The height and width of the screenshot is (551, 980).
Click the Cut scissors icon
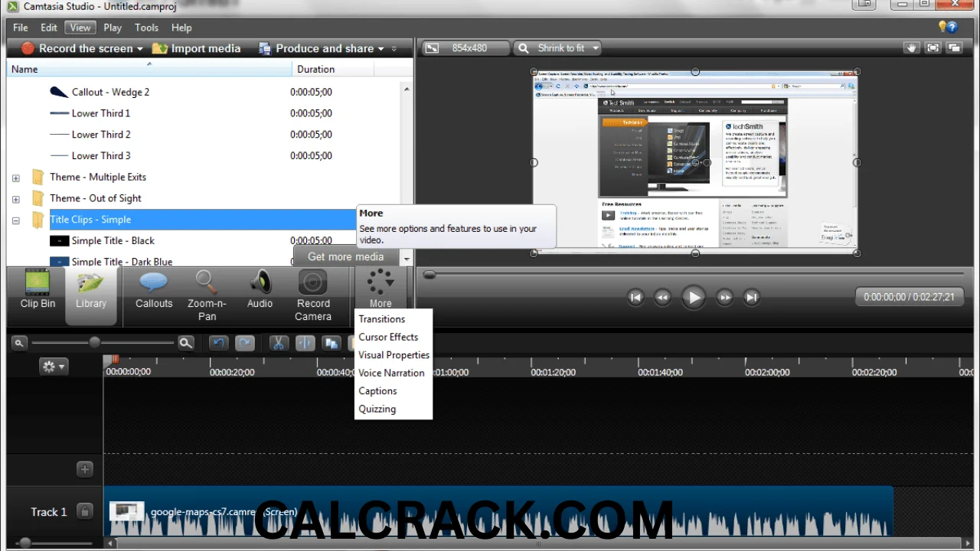click(x=279, y=344)
